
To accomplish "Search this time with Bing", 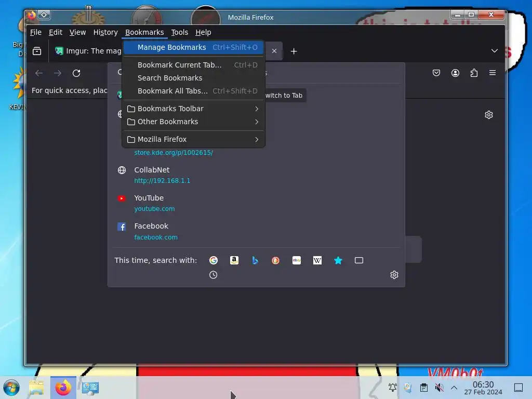I will point(255,260).
